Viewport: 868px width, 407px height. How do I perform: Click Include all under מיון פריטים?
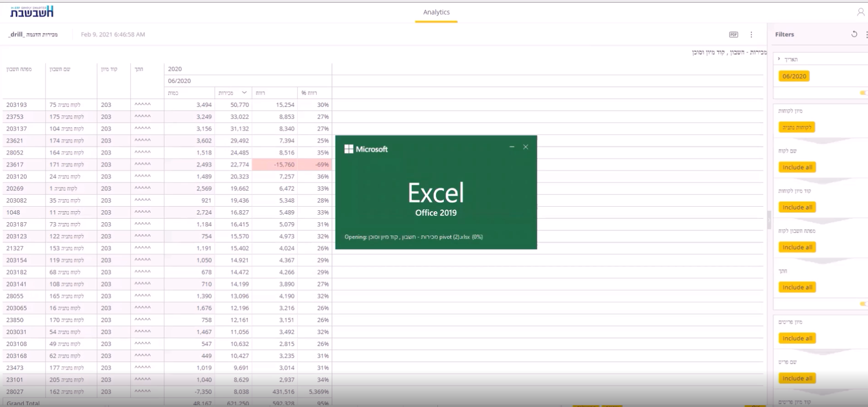pyautogui.click(x=797, y=339)
